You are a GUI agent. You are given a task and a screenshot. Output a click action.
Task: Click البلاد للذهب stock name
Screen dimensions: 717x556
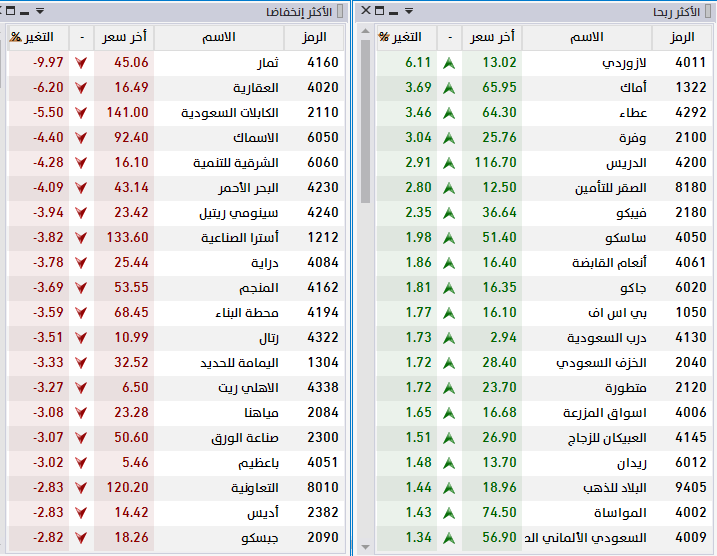coord(615,488)
